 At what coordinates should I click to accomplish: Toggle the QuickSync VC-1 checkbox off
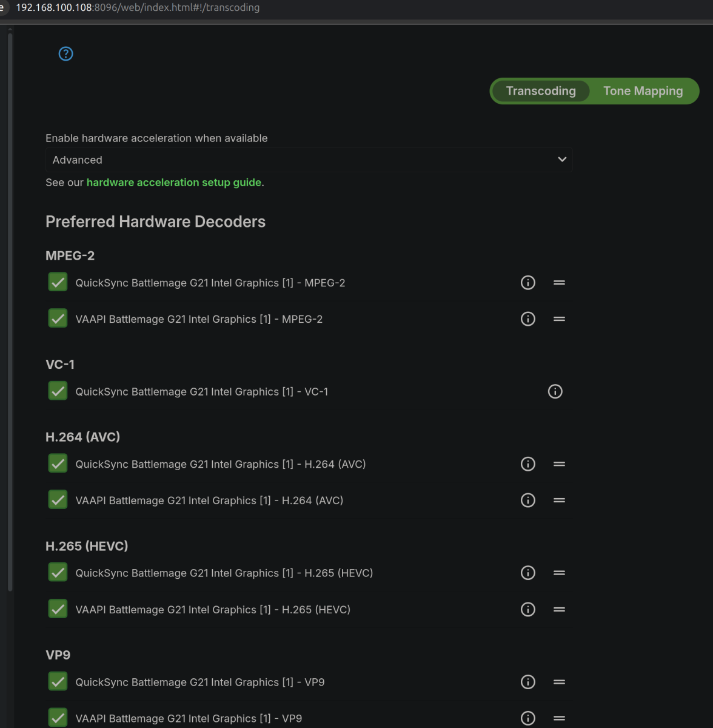(x=57, y=391)
